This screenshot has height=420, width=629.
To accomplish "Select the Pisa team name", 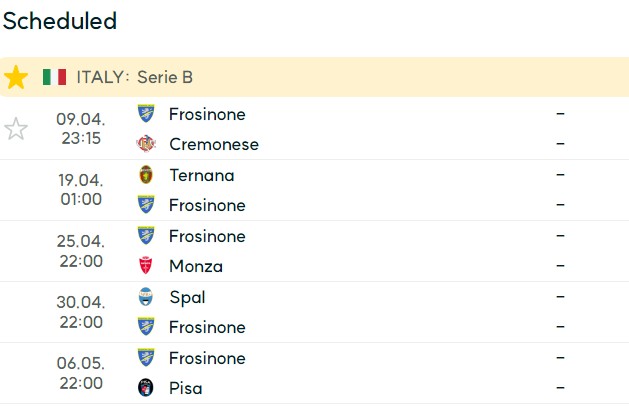I will (x=185, y=388).
